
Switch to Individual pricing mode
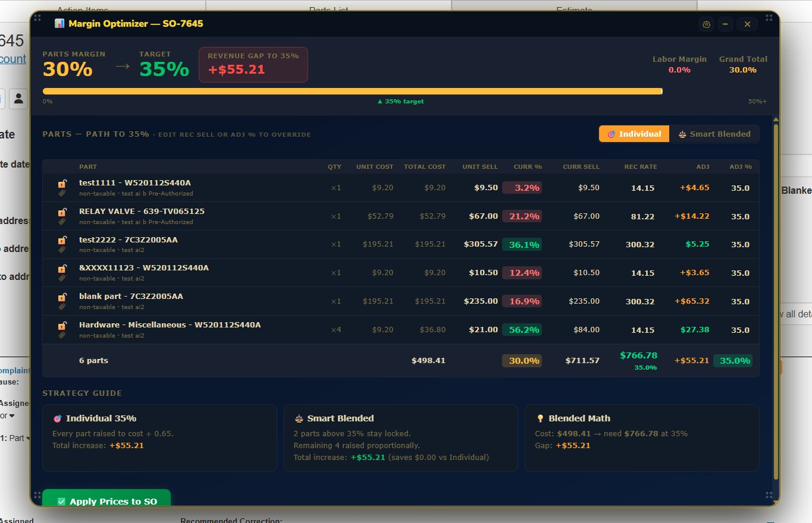pyautogui.click(x=634, y=134)
